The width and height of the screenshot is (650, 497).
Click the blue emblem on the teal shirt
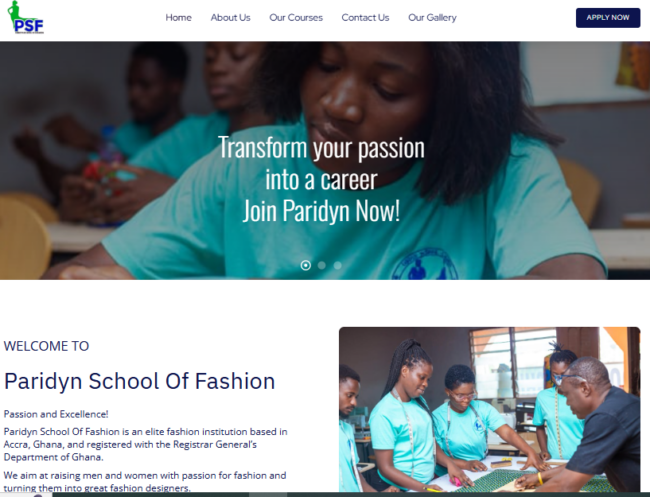425,264
